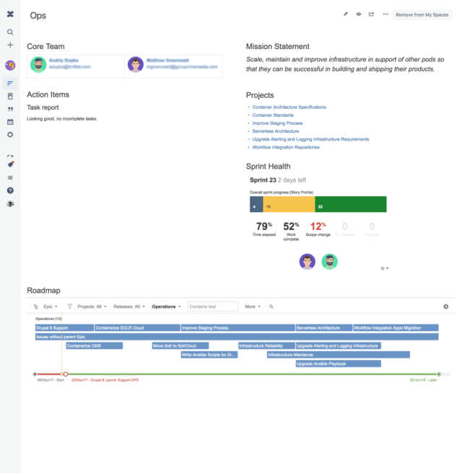Screen dimensions: 462x476
Task: Click the 20/Jun/18 Later timeline marker
Action: (439, 374)
